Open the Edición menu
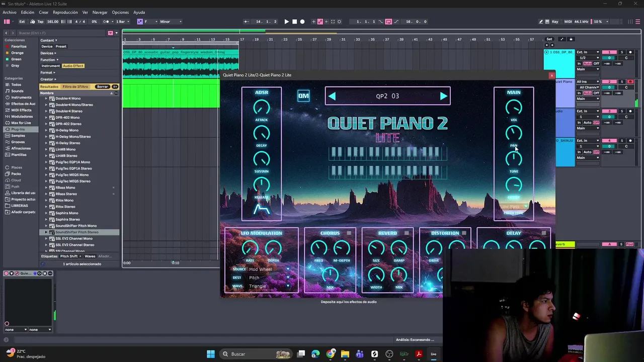 coord(28,13)
